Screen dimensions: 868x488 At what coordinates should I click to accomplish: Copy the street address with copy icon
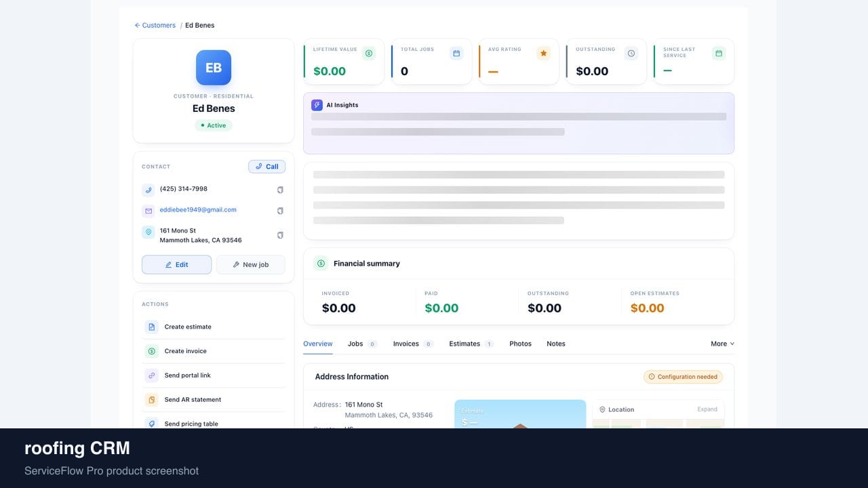[x=280, y=235]
